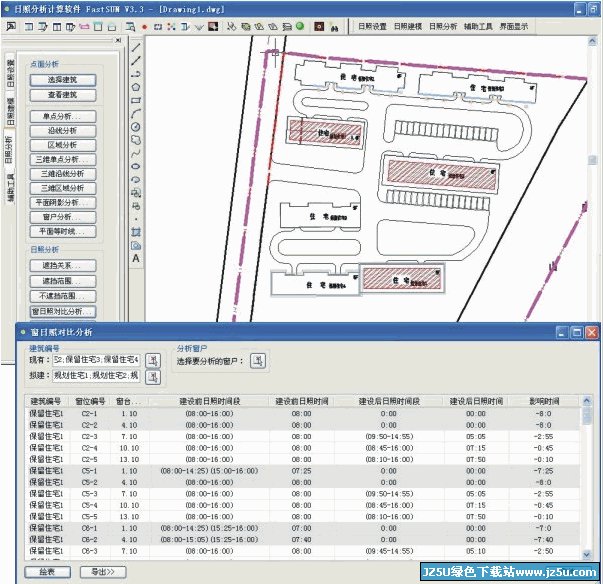
Task: Click pick icon beside 拟建 building field
Action: (153, 377)
